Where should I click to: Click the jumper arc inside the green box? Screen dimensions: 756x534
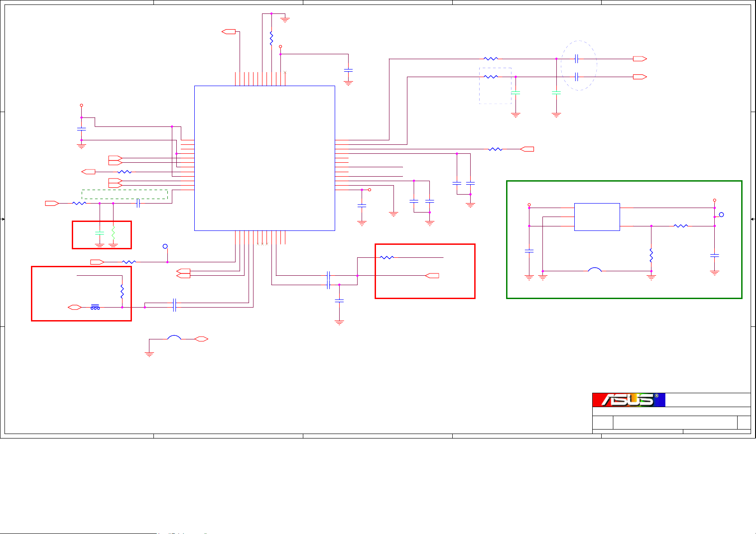[x=594, y=269]
